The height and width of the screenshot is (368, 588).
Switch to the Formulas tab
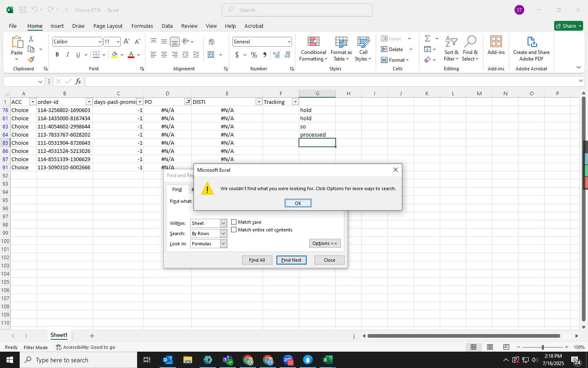(x=142, y=26)
